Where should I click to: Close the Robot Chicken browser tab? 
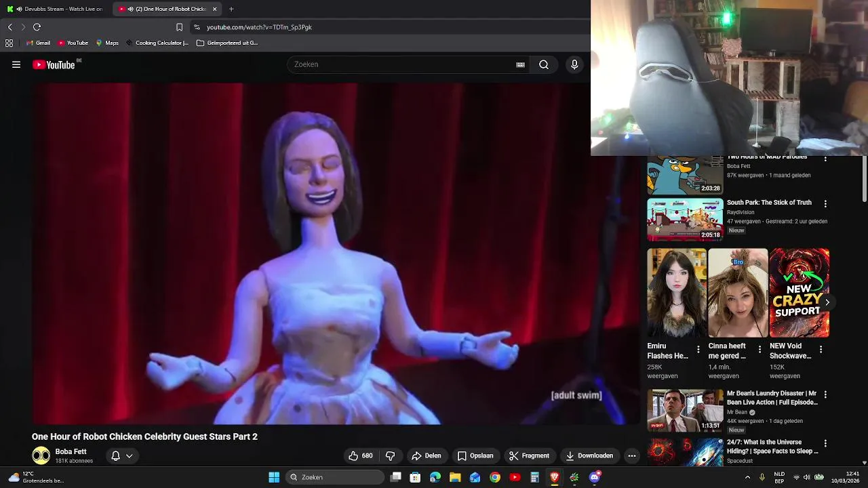click(215, 9)
